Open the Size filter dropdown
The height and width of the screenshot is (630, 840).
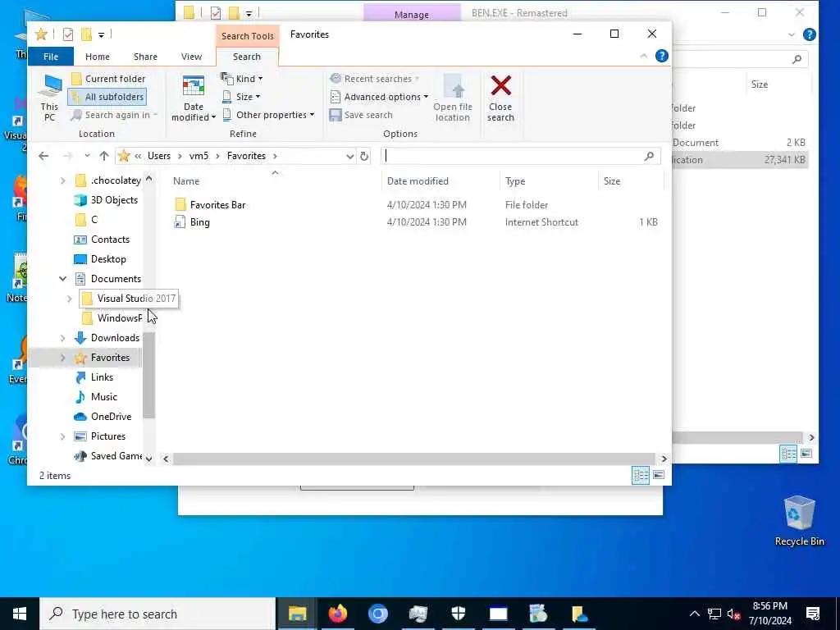[241, 97]
